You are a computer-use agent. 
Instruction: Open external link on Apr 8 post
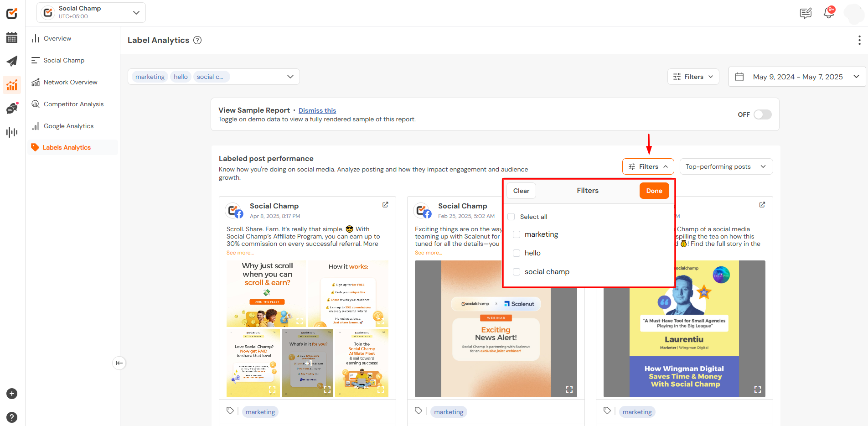point(385,205)
